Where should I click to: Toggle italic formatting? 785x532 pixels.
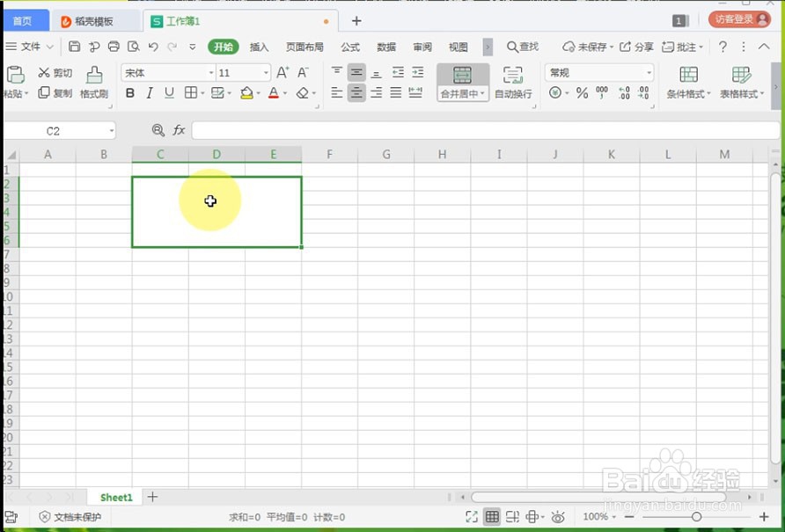tap(150, 93)
